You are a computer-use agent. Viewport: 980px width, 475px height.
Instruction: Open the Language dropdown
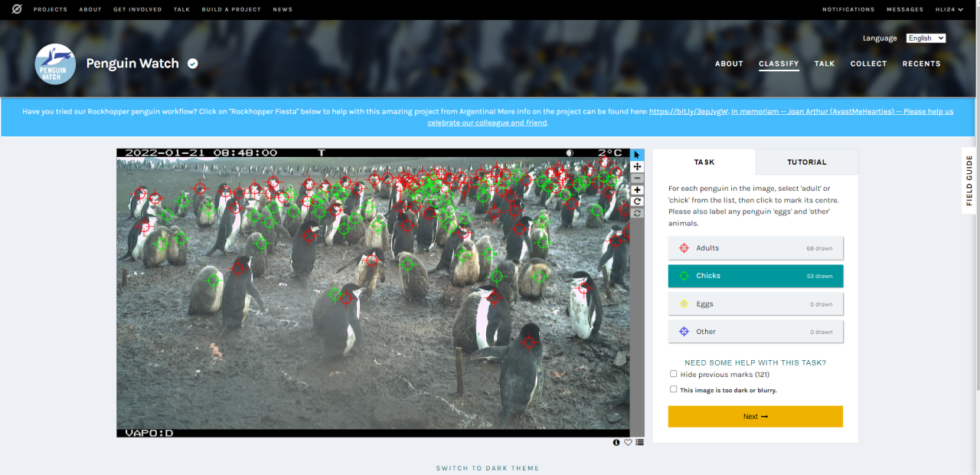point(926,38)
